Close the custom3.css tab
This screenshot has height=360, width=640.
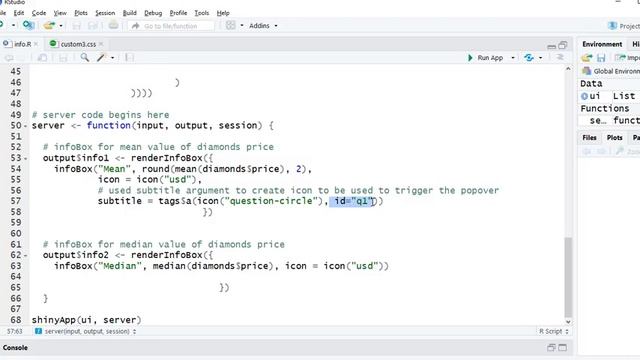point(101,44)
